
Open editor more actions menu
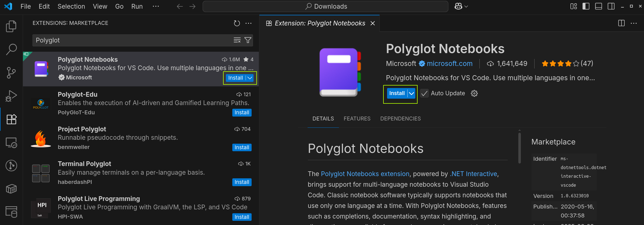click(634, 23)
